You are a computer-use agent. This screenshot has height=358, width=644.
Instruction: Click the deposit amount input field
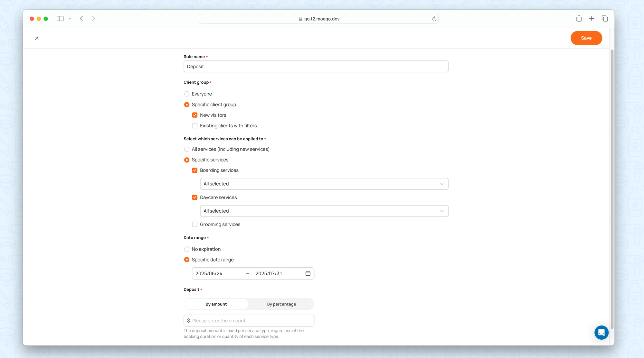coord(251,321)
